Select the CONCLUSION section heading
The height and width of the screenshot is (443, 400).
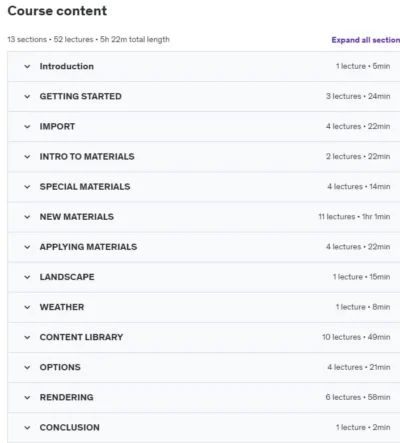(69, 427)
